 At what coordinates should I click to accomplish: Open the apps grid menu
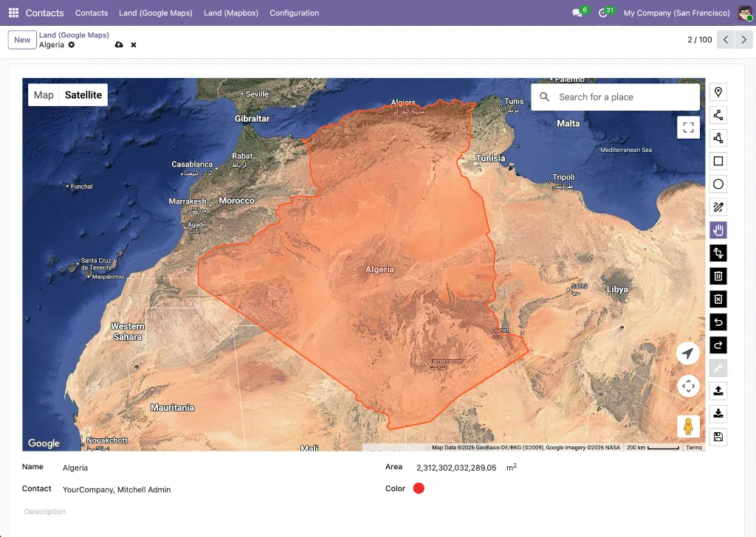pos(13,13)
